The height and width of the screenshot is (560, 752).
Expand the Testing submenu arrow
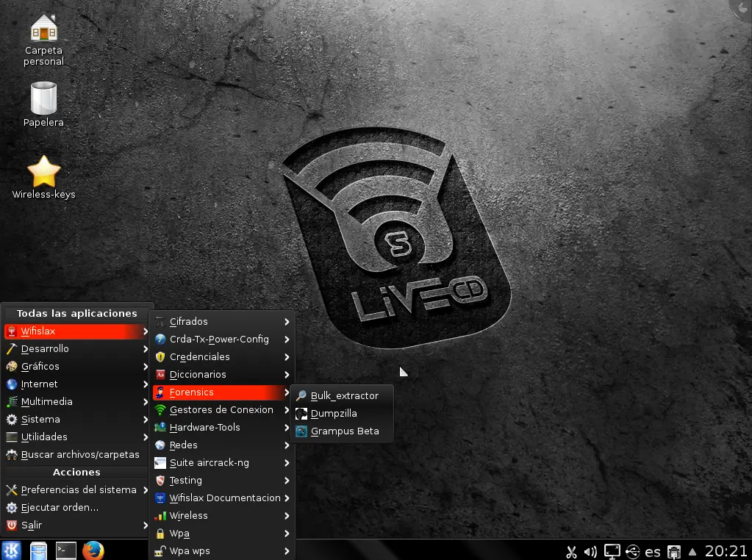click(287, 481)
